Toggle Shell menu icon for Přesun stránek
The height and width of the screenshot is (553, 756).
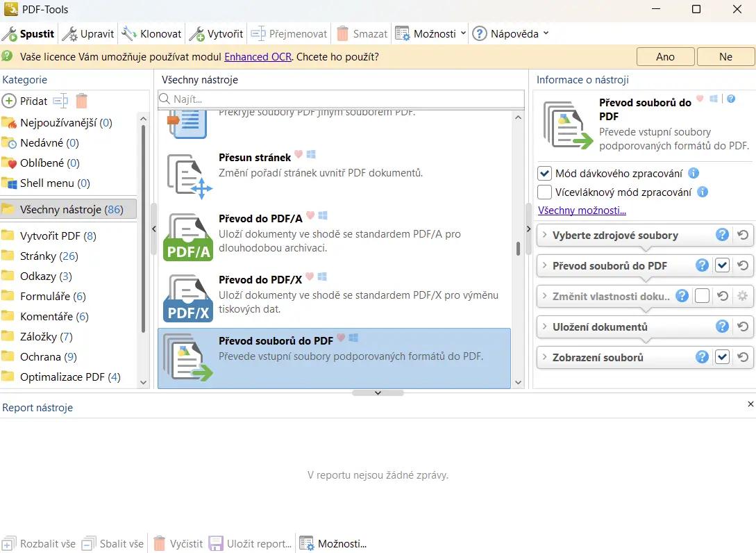(x=311, y=154)
